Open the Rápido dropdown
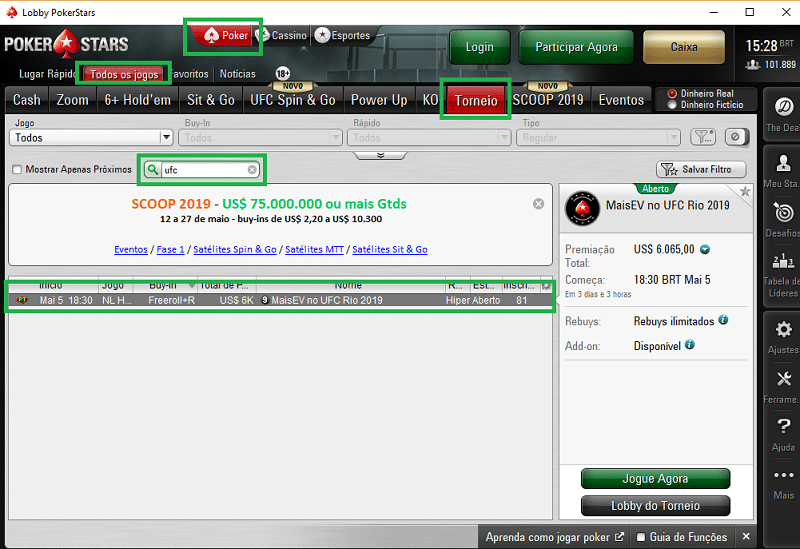800x549 pixels. [429, 137]
